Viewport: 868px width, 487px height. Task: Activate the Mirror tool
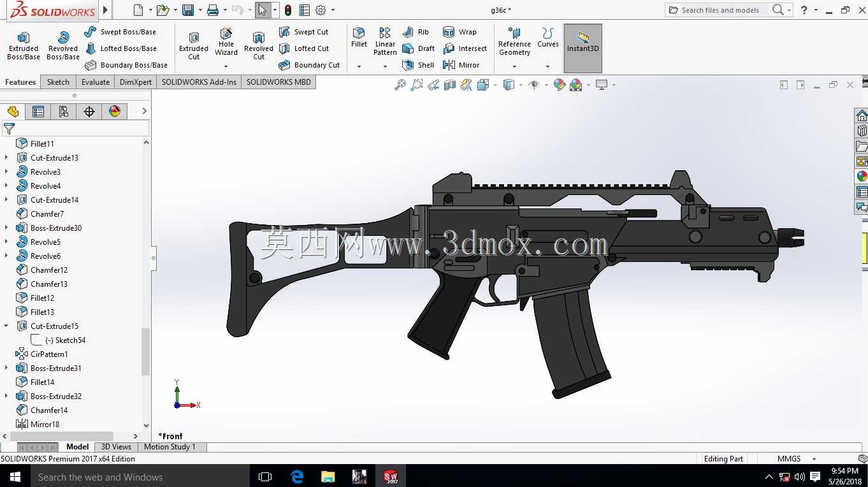click(x=461, y=65)
